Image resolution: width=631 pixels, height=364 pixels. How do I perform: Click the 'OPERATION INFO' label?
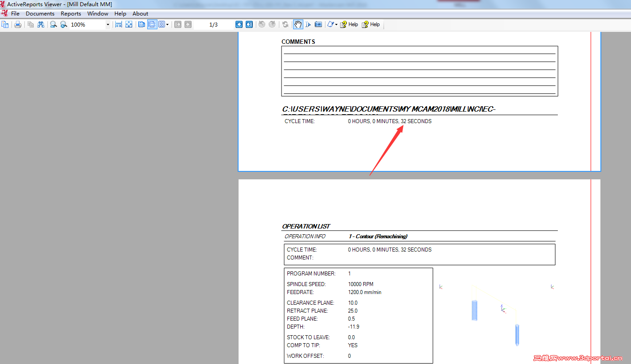[x=305, y=236]
